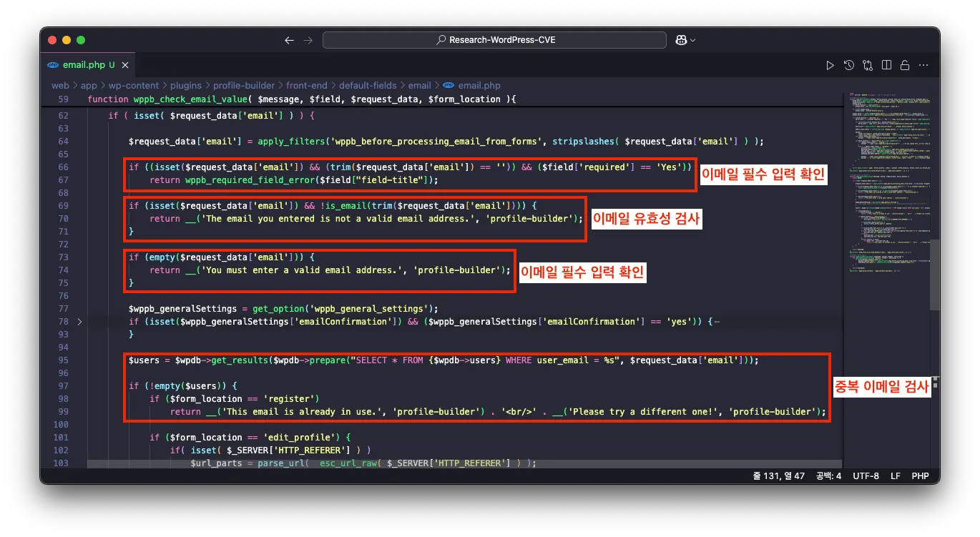Image resolution: width=980 pixels, height=537 pixels.
Task: Click the 'app' breadcrumb
Action: coord(89,86)
